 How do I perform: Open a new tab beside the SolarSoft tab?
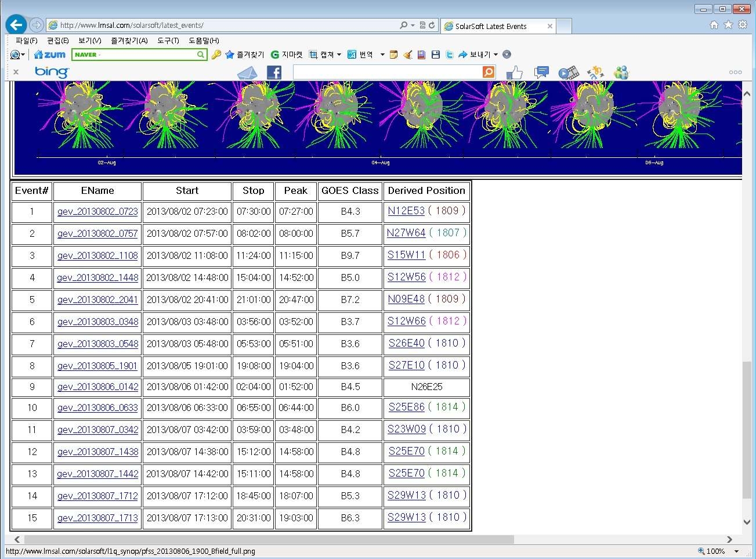[564, 26]
